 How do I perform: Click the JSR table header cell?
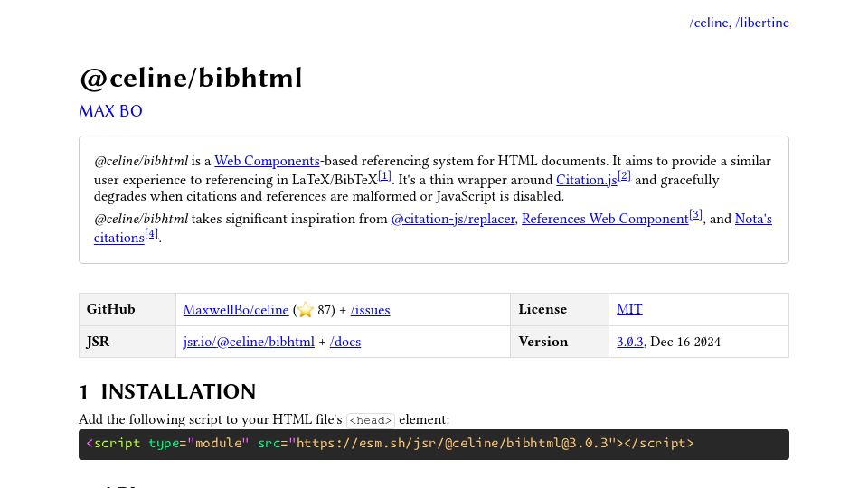(127, 342)
